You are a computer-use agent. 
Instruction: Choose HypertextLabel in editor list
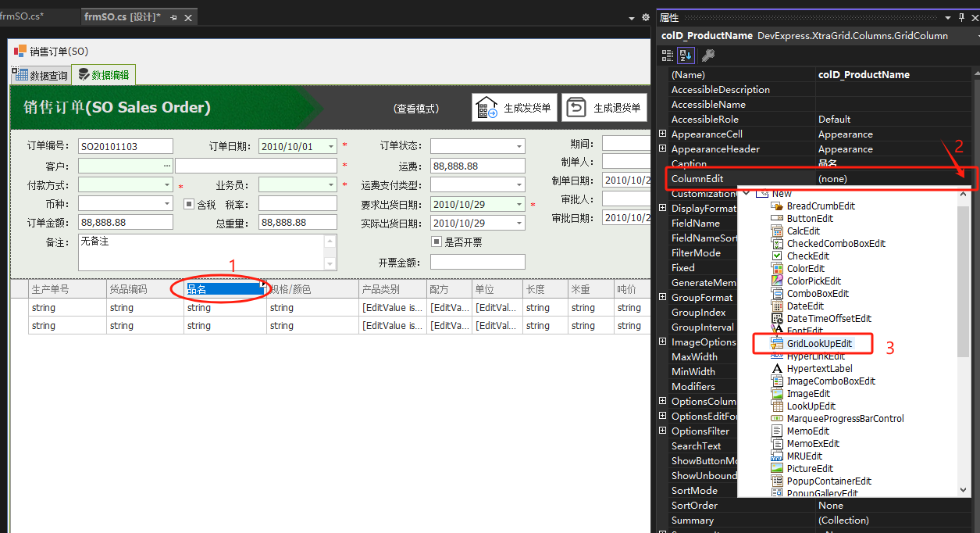tap(819, 368)
